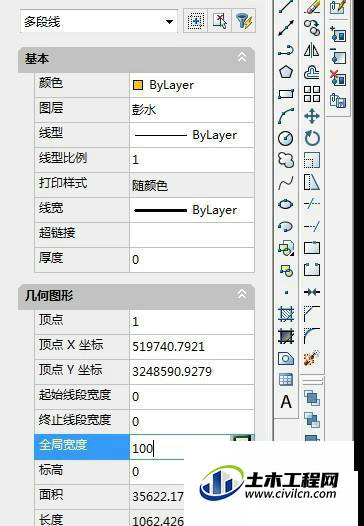
Task: Select the Rectangle tool
Action: coord(285,94)
